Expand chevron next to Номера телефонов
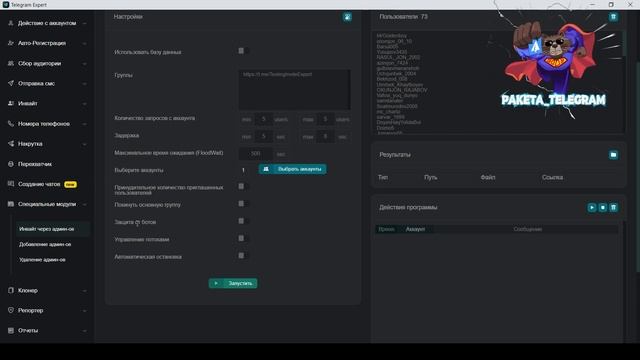The image size is (640, 360). pos(84,124)
